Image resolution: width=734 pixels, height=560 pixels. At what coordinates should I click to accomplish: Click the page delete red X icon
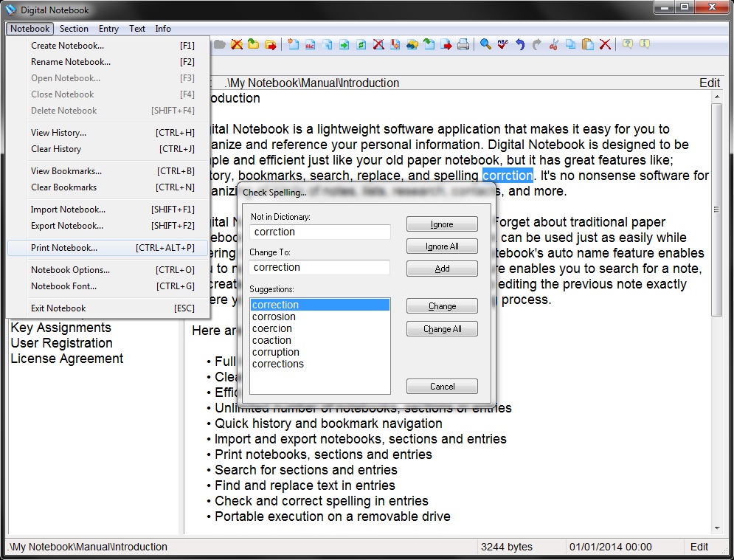pos(378,44)
